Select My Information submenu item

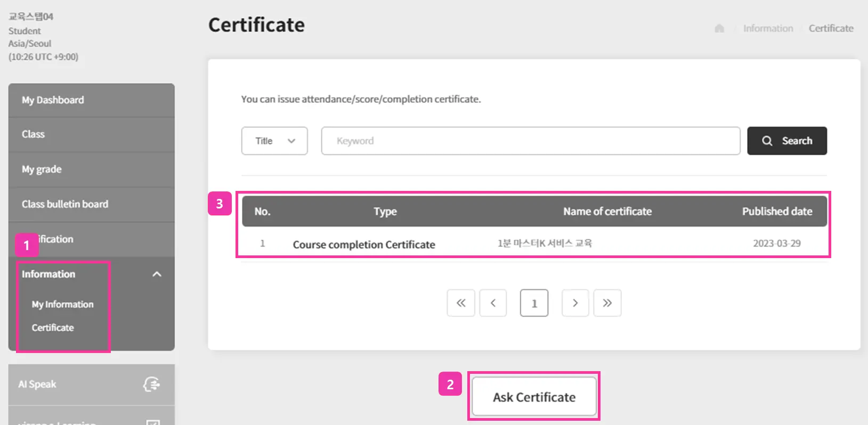coord(62,304)
